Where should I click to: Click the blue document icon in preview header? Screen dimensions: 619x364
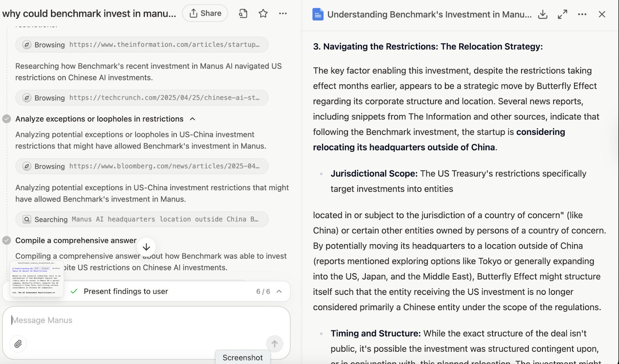pyautogui.click(x=318, y=14)
